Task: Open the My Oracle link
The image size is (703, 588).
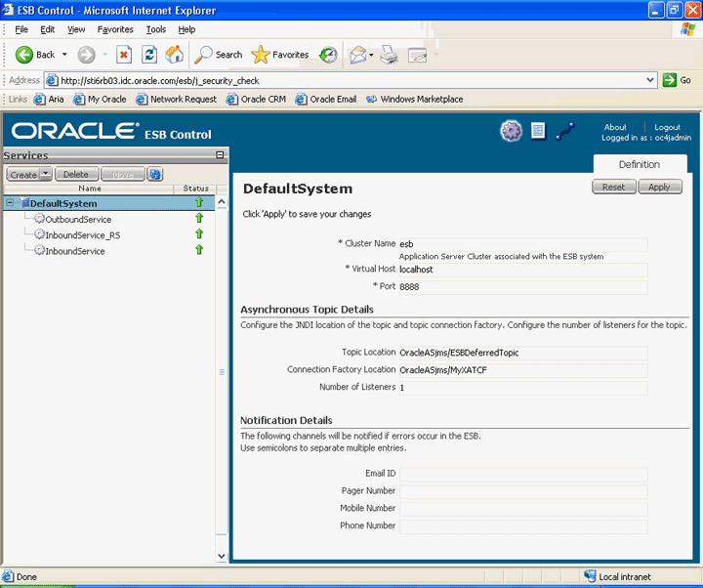Action: 101,99
